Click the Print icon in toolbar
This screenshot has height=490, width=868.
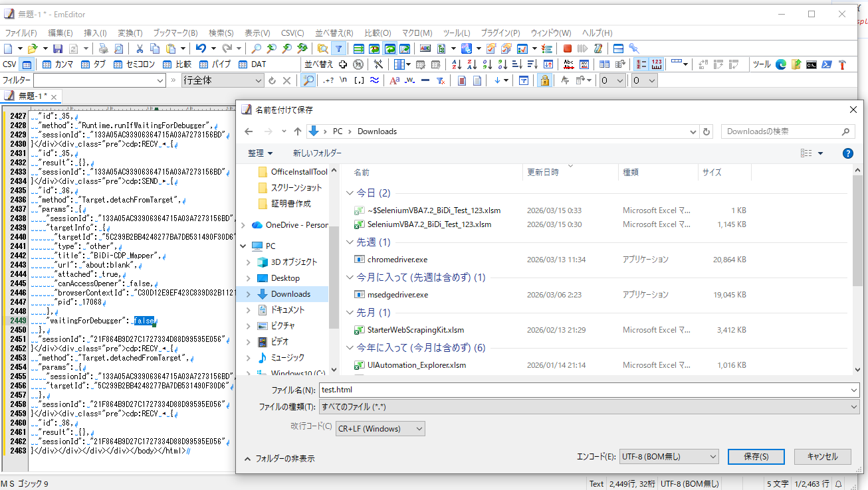tap(104, 48)
